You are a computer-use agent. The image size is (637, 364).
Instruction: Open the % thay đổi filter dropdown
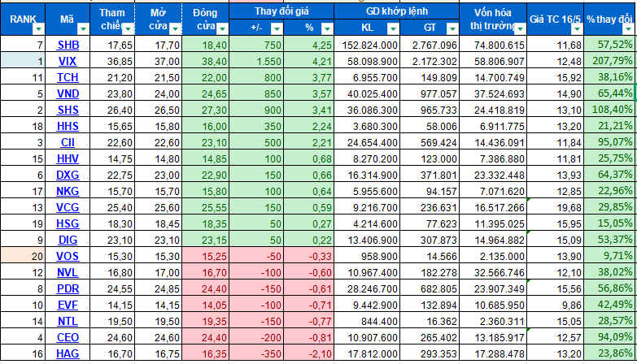coord(629,29)
